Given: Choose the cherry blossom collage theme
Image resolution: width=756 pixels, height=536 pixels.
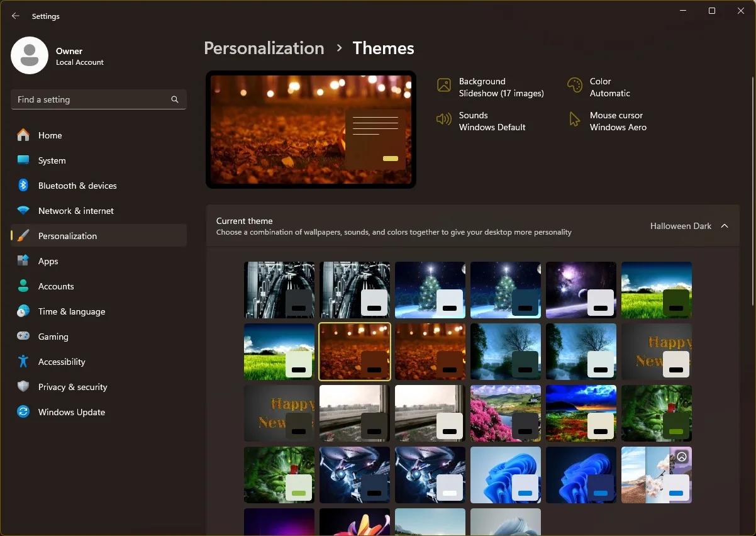Looking at the screenshot, I should 657,475.
